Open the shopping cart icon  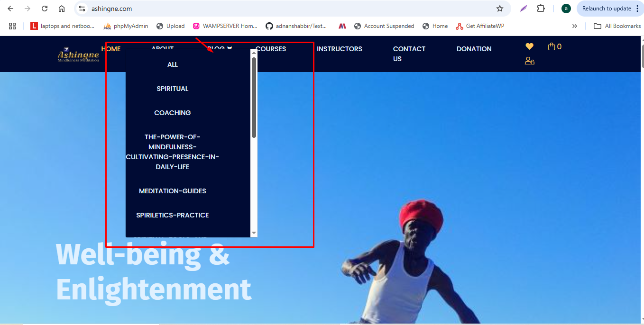(x=555, y=46)
